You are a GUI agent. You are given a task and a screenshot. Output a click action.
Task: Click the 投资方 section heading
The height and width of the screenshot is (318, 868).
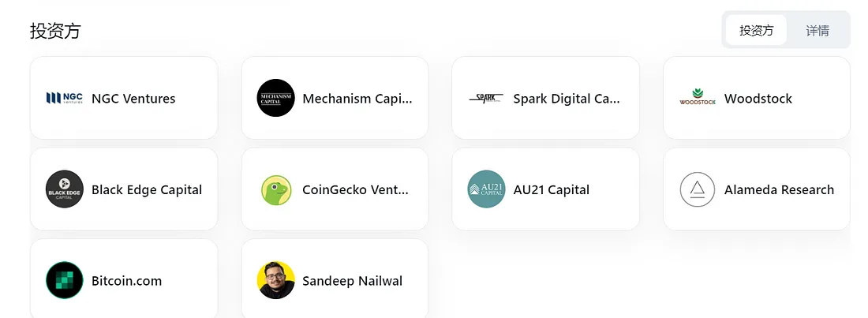55,31
